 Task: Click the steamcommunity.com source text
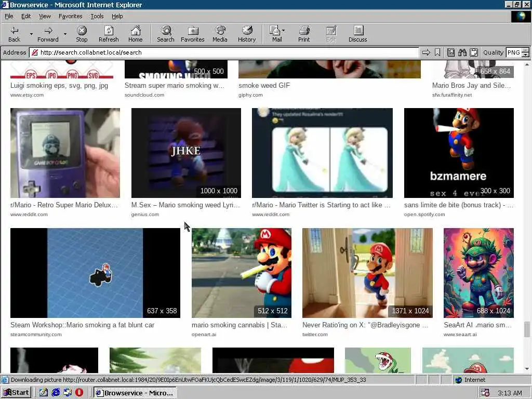36,335
